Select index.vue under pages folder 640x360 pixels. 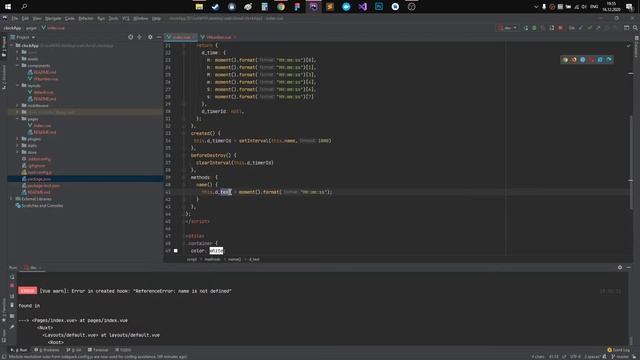coord(40,125)
